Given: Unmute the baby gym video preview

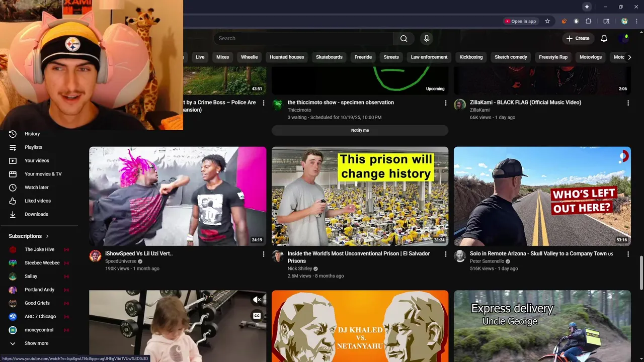Looking at the screenshot, I should (257, 300).
